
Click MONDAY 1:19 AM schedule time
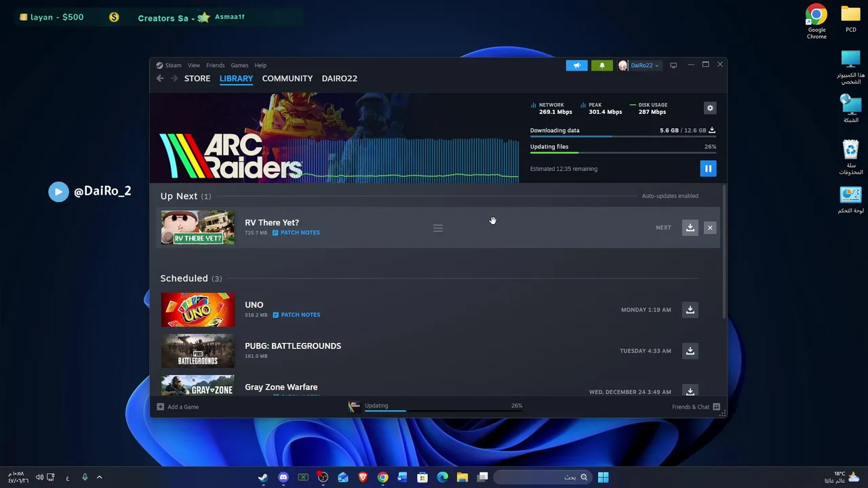coord(646,310)
